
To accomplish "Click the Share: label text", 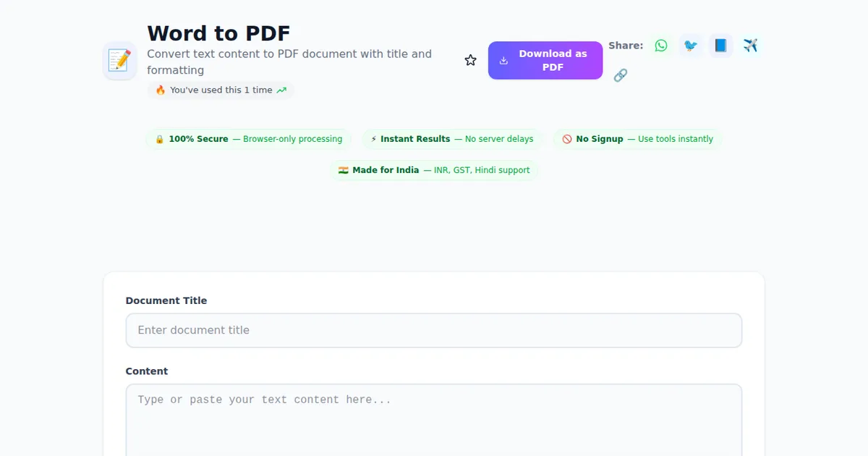I will click(626, 46).
